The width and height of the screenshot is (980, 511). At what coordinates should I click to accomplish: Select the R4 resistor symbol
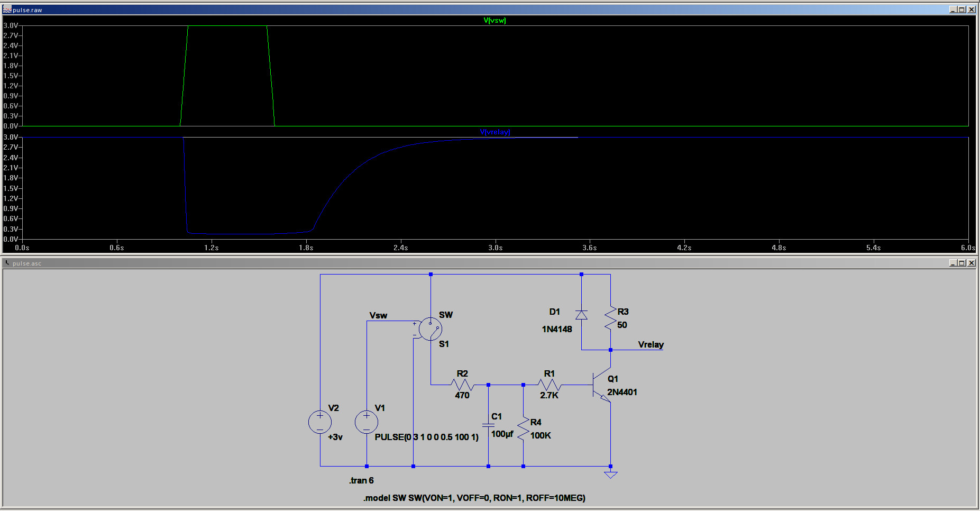[x=523, y=428]
